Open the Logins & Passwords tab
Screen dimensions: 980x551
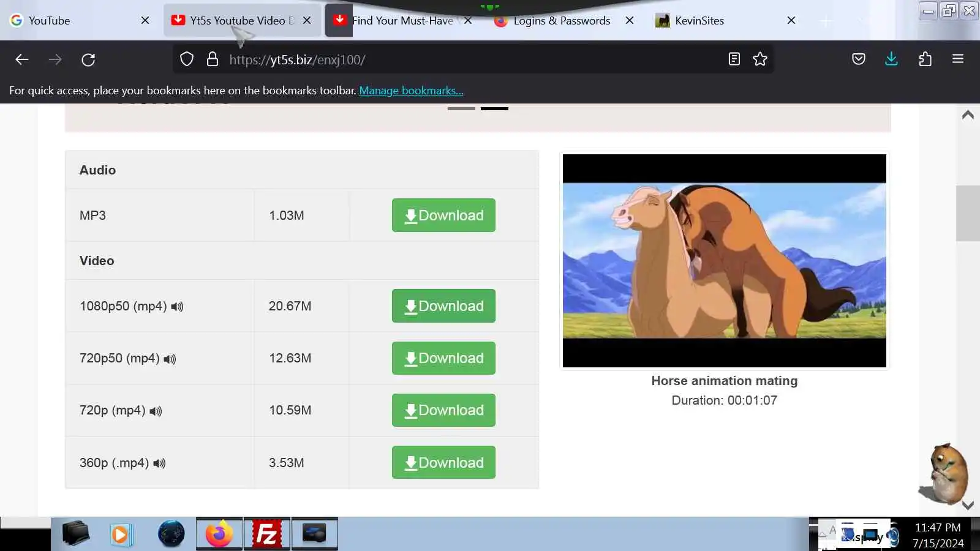[x=562, y=20]
